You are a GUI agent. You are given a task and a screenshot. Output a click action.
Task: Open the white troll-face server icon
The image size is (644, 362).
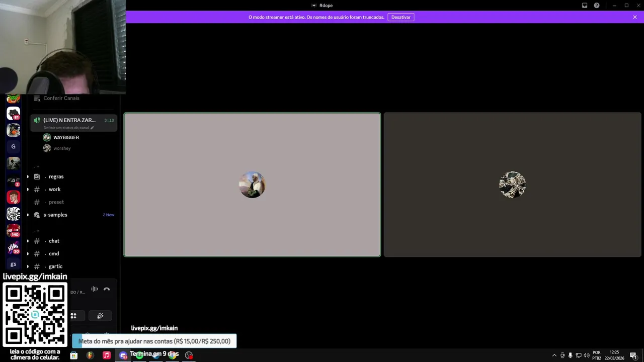(13, 214)
